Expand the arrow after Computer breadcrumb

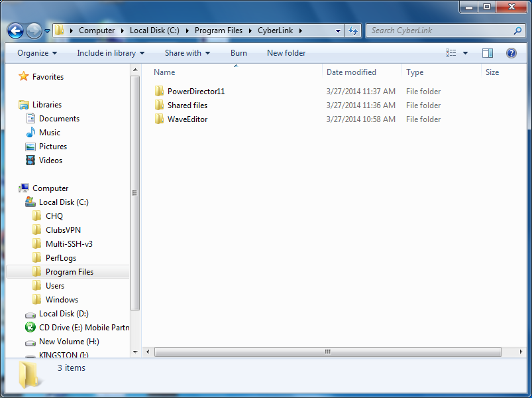point(123,31)
